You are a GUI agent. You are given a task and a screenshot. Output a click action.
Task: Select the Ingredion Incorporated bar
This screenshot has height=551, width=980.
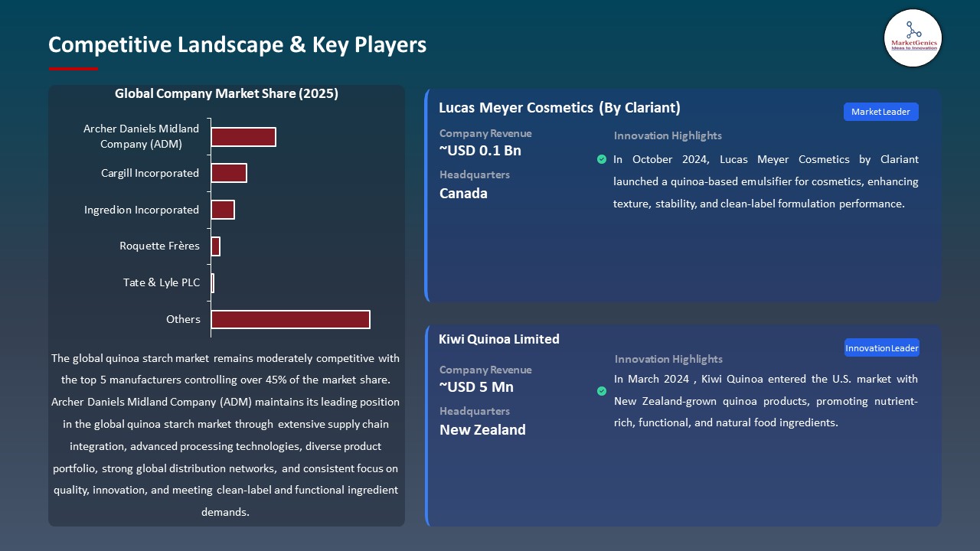(223, 210)
